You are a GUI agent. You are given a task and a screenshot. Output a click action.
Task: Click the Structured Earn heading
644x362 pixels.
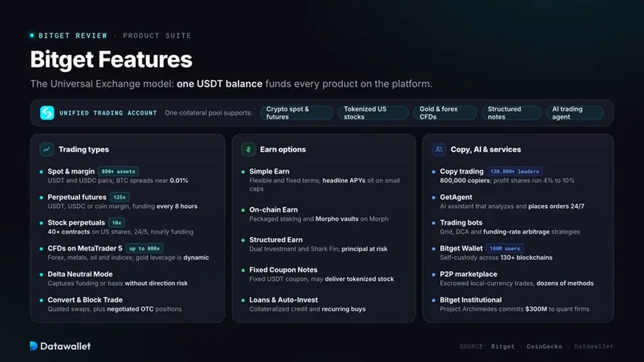click(276, 240)
